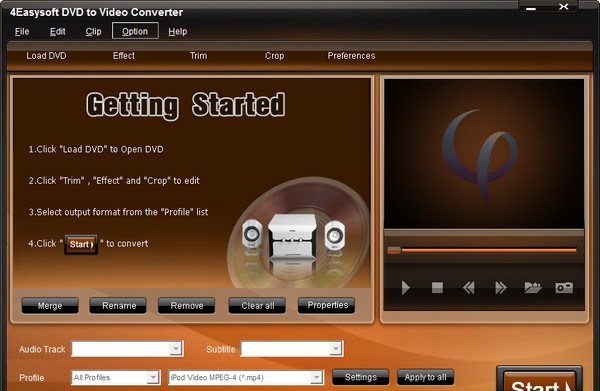This screenshot has width=600, height=391.
Task: Take a snapshot with the camera icon
Action: coord(564,288)
